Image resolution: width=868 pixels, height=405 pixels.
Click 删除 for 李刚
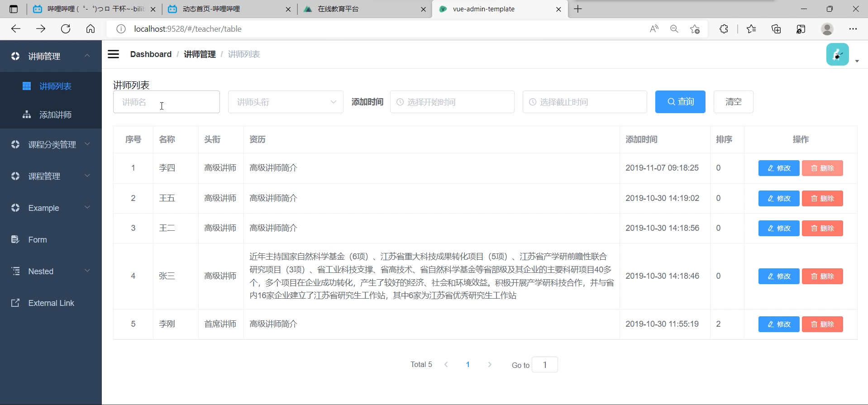tap(822, 324)
